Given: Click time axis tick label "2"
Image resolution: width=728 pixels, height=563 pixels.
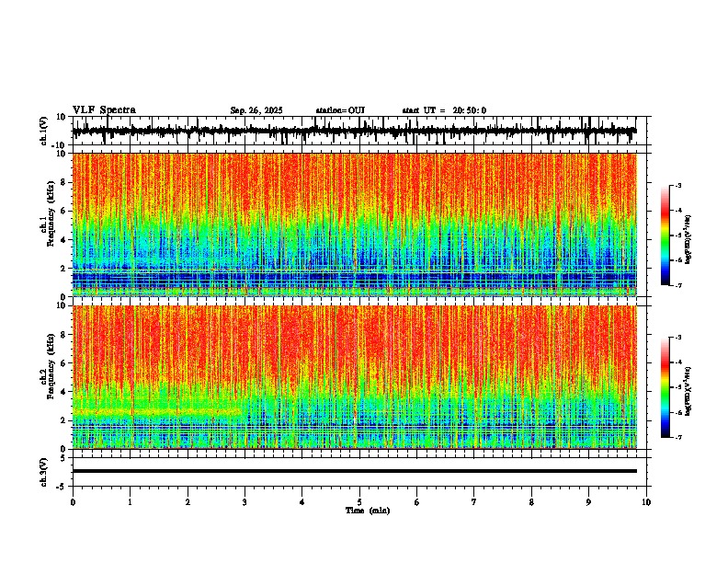Looking at the screenshot, I should tap(188, 502).
